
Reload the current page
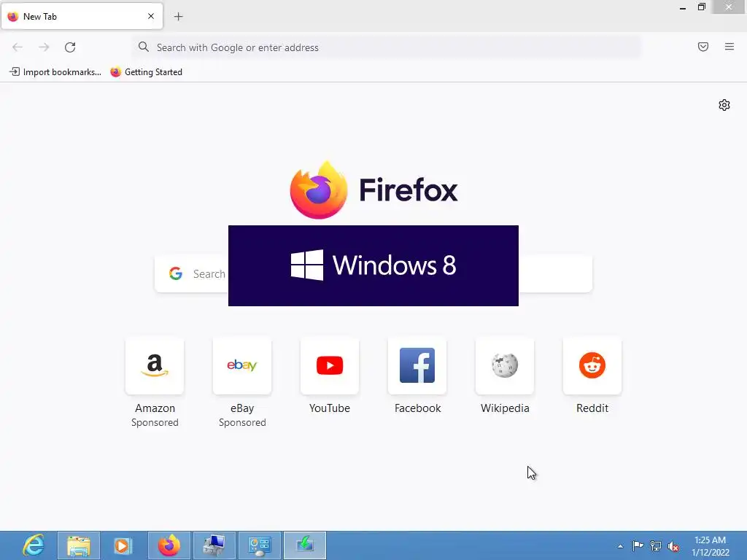pyautogui.click(x=70, y=47)
